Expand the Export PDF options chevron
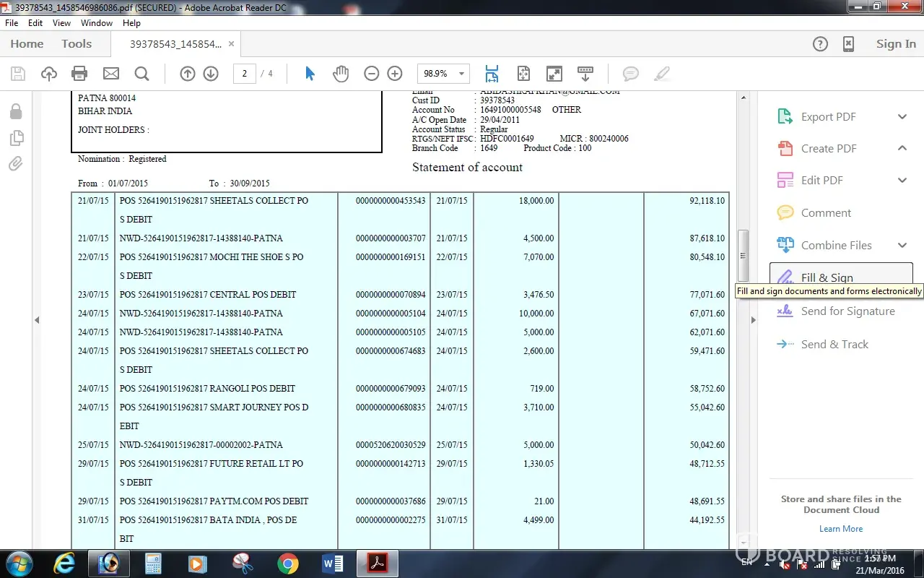The width and height of the screenshot is (924, 578). click(x=902, y=117)
